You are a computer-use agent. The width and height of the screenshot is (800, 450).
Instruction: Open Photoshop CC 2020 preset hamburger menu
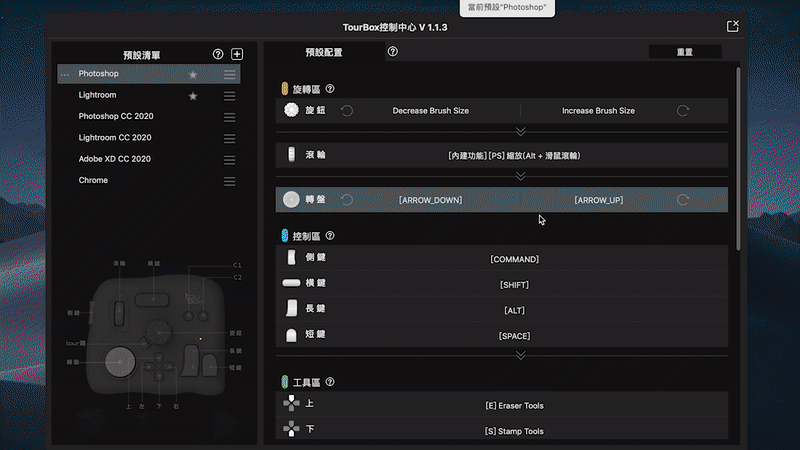click(230, 117)
